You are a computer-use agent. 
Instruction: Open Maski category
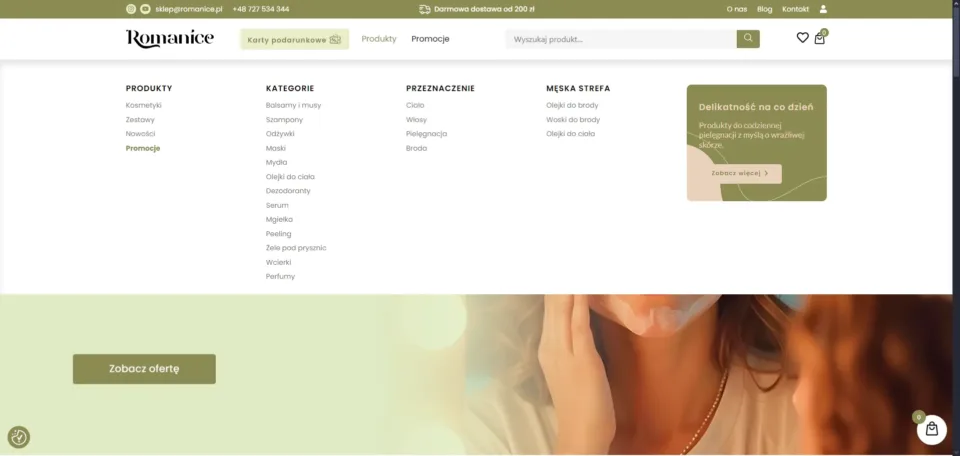click(276, 148)
